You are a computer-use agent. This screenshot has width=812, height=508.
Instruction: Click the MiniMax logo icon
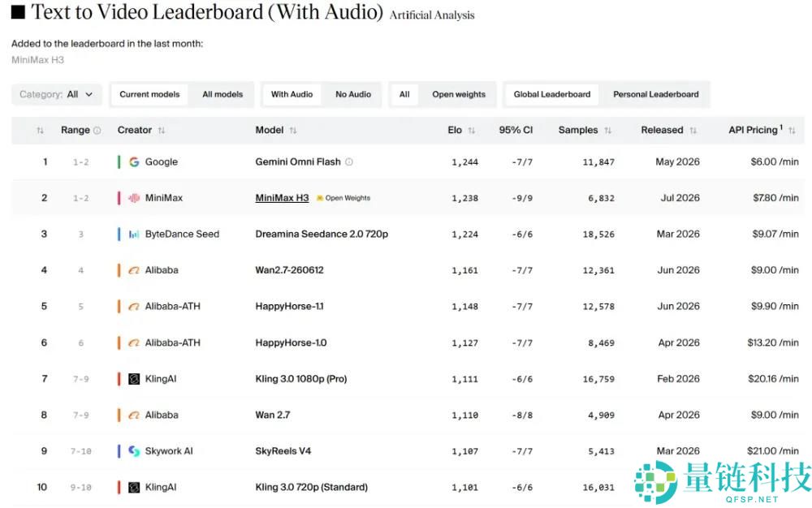click(x=134, y=198)
